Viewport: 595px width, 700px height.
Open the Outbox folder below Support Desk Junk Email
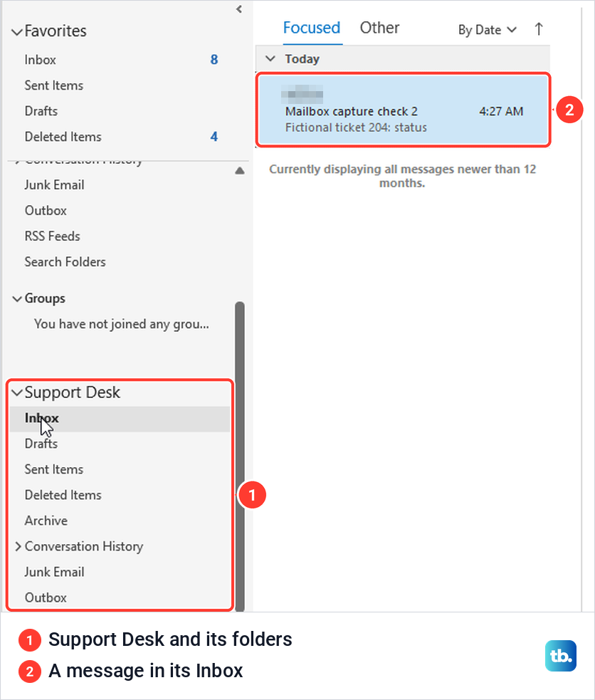click(46, 597)
